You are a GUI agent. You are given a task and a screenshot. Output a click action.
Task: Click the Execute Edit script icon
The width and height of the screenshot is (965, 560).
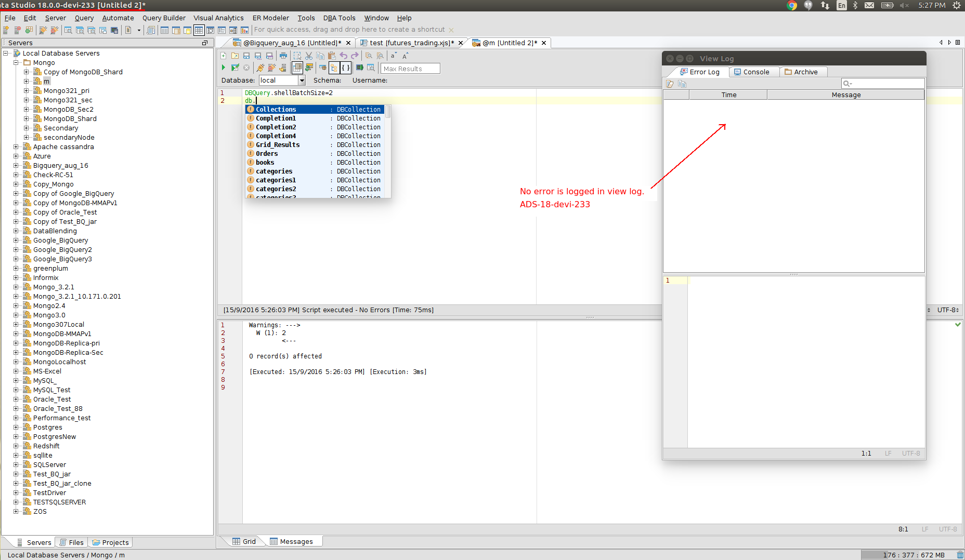tap(235, 68)
